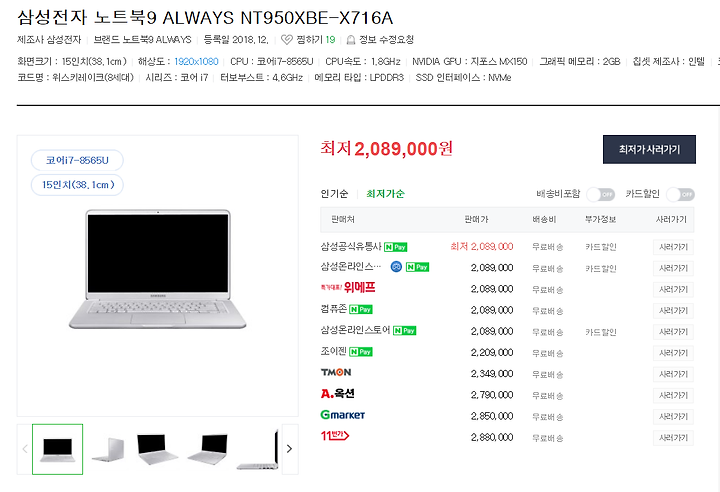
Task: Toggle the 카드할인 switch
Action: [x=681, y=194]
